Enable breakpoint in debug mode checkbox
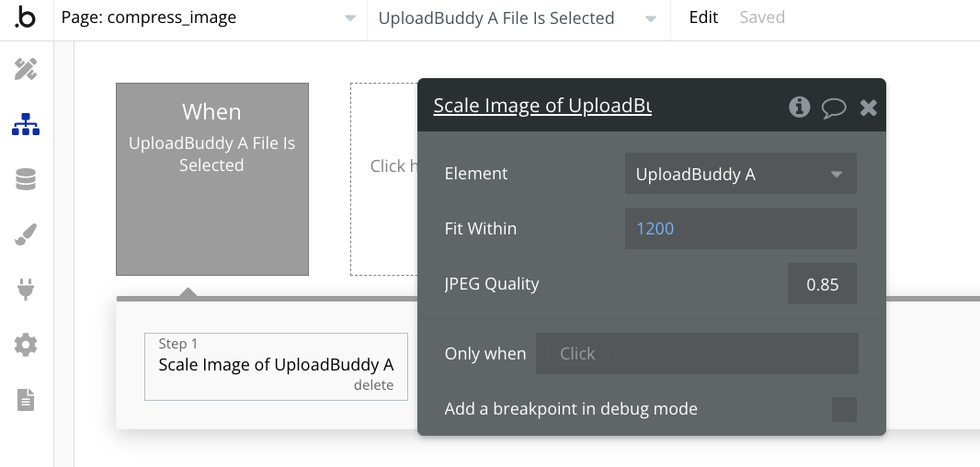 pyautogui.click(x=844, y=409)
